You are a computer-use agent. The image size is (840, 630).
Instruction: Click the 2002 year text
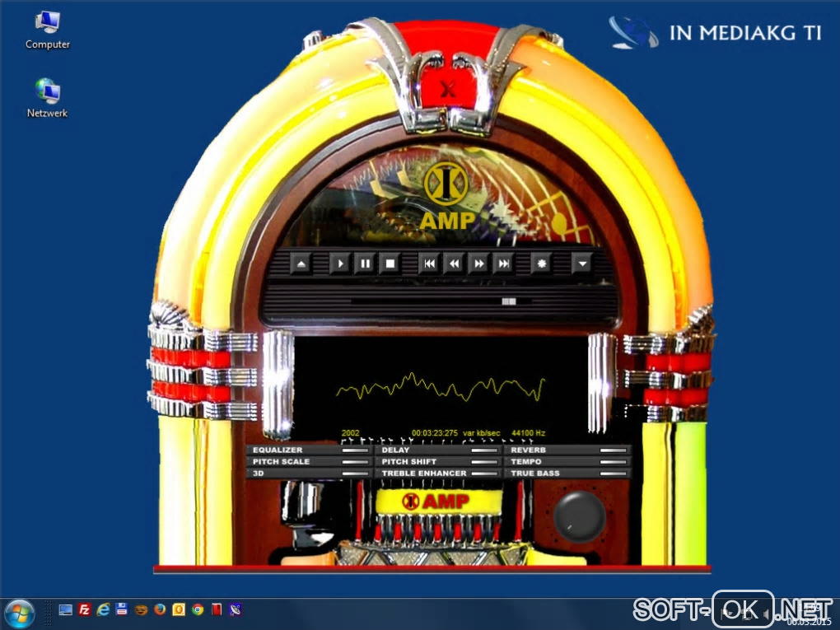pos(350,433)
